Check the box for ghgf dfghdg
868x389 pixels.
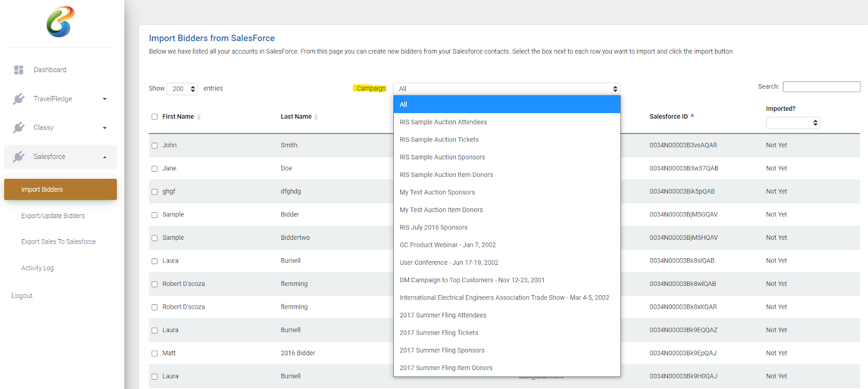(155, 192)
